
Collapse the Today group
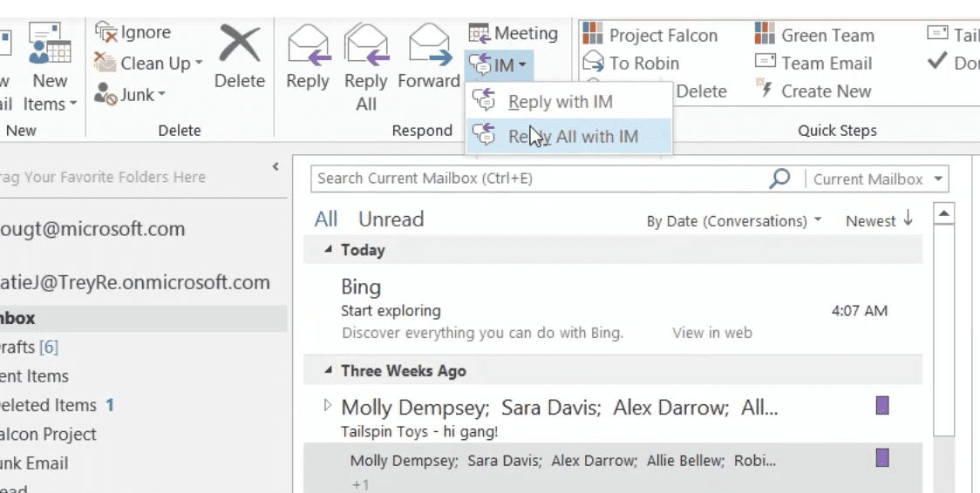pyautogui.click(x=328, y=250)
